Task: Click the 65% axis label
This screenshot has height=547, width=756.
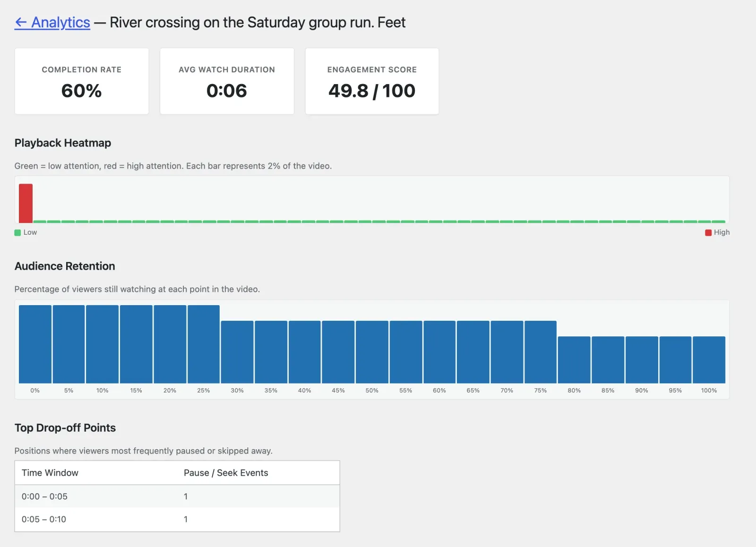Action: pos(473,391)
